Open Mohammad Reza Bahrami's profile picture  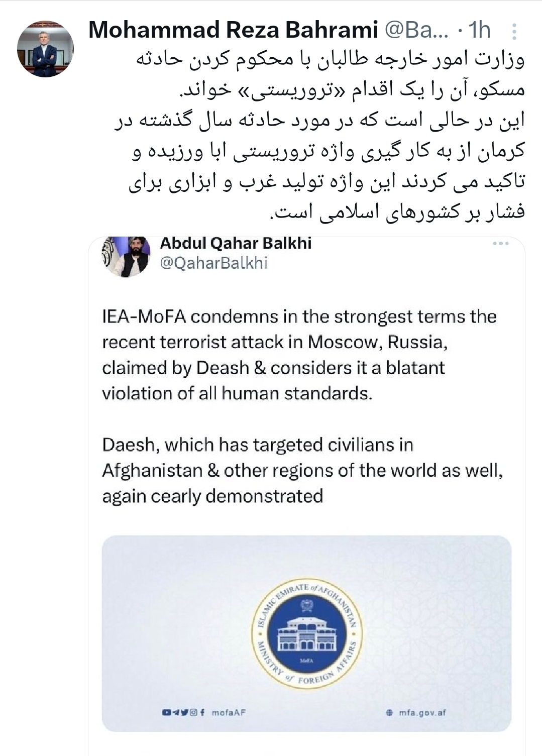[45, 49]
